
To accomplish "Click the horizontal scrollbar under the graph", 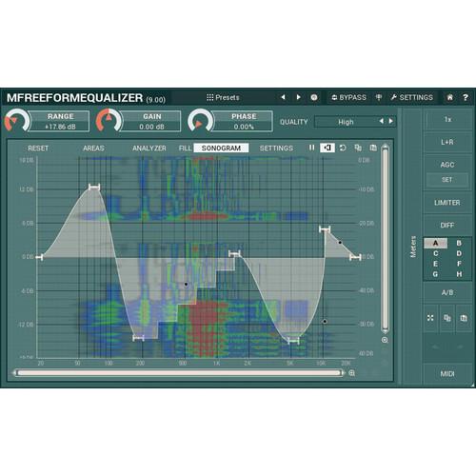I will [x=179, y=373].
